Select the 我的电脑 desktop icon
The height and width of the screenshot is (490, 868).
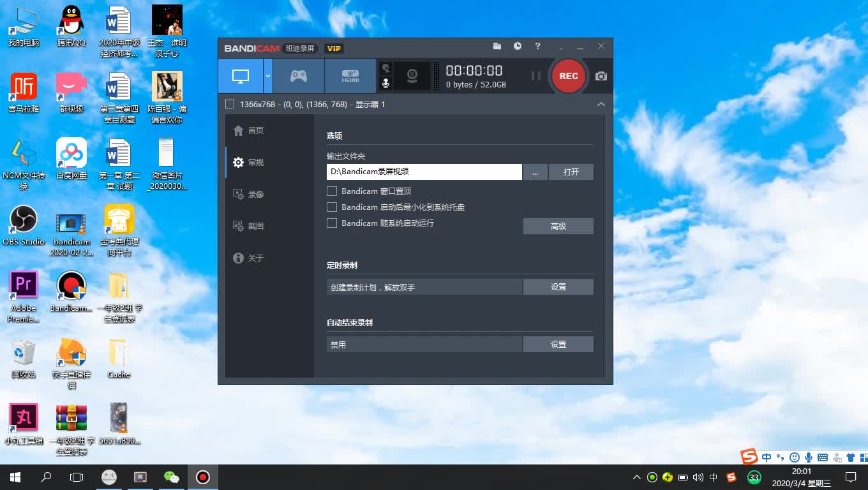tap(24, 28)
